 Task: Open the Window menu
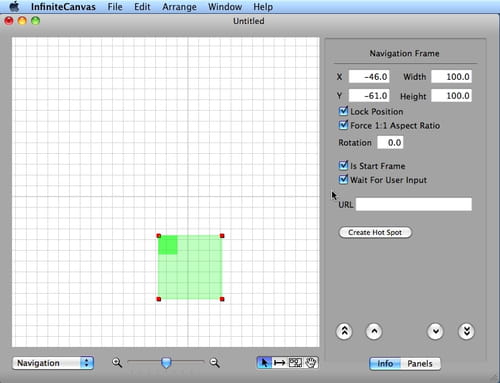(225, 7)
